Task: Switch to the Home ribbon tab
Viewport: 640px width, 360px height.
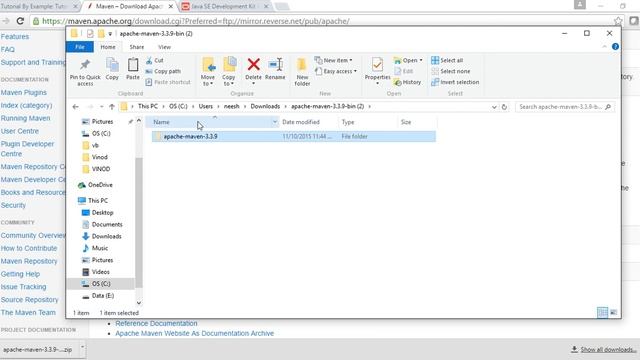Action: [x=108, y=47]
